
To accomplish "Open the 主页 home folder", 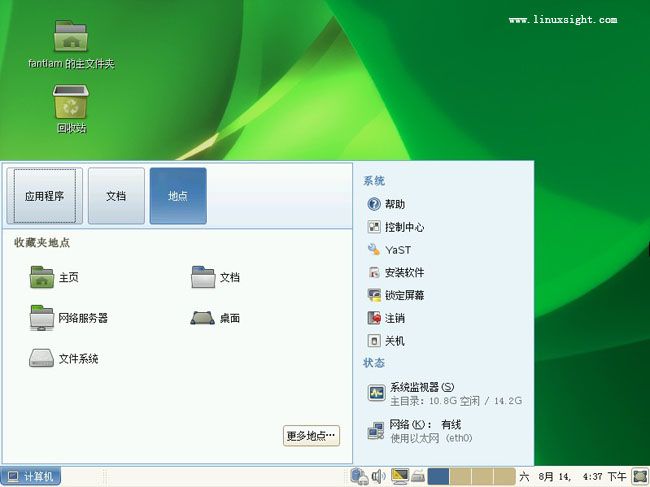I will (54, 277).
